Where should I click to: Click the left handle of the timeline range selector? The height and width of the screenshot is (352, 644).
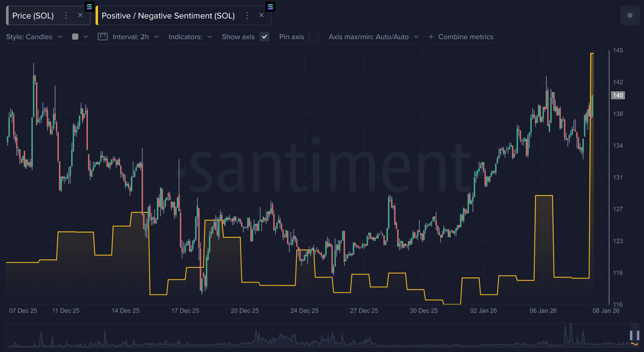coord(631,335)
